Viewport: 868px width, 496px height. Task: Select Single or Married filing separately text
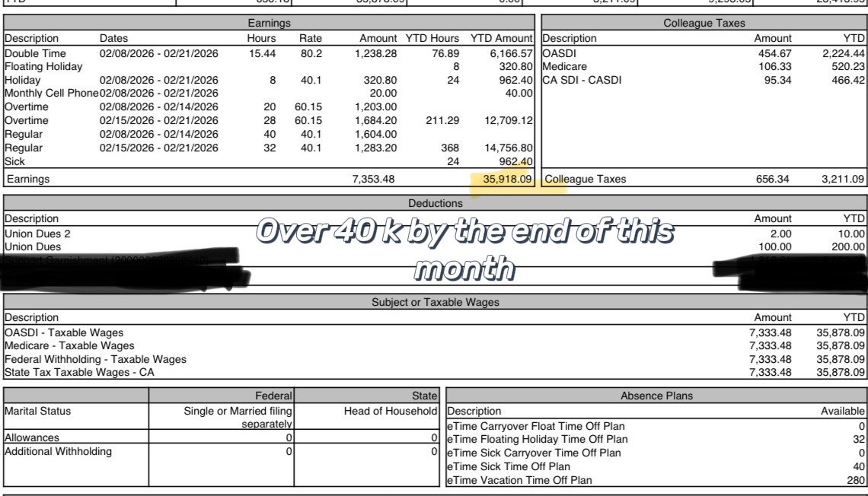click(238, 418)
